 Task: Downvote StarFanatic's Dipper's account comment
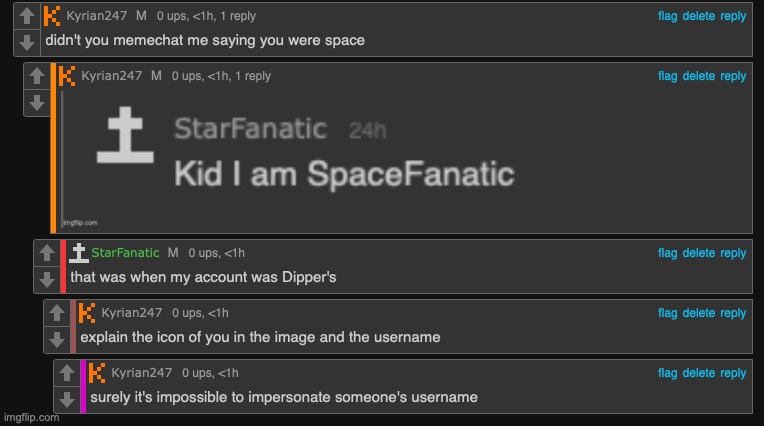[x=46, y=279]
